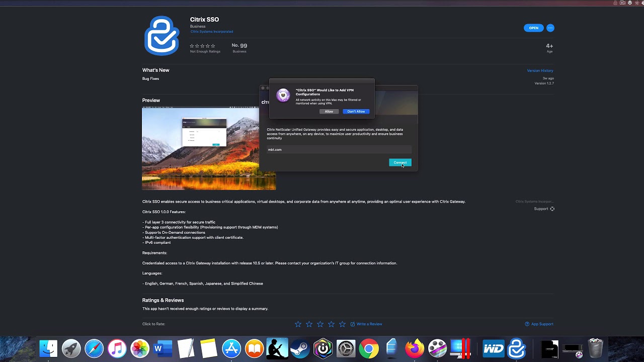Screen dimensions: 644x362
Task: Rate the app three stars
Action: coord(320,324)
